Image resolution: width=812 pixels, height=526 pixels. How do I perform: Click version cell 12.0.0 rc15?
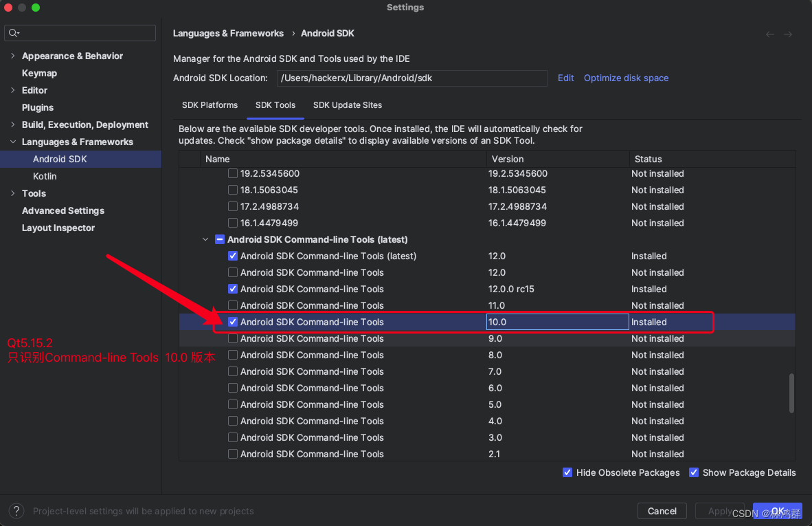[x=511, y=289]
